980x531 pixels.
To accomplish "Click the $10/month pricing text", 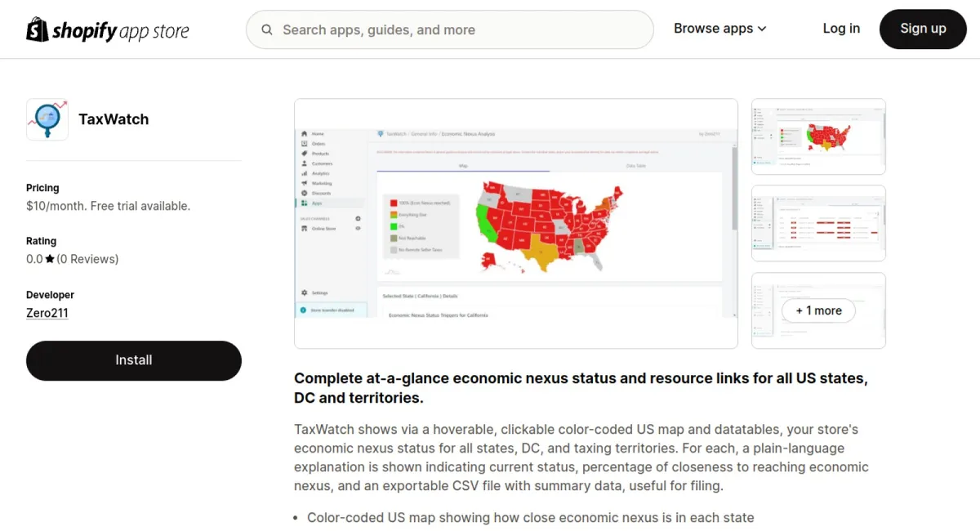I will [108, 206].
